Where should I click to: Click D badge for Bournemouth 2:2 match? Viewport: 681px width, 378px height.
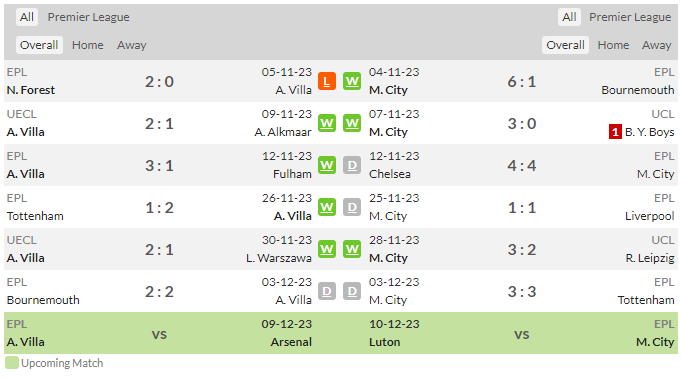pos(327,292)
